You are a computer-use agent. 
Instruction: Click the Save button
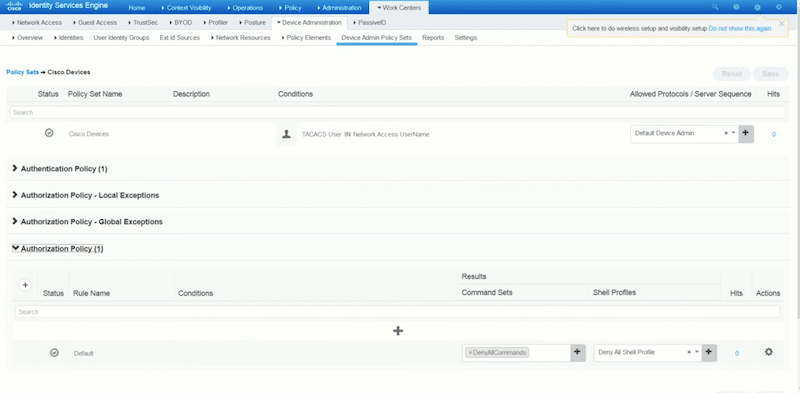point(770,74)
